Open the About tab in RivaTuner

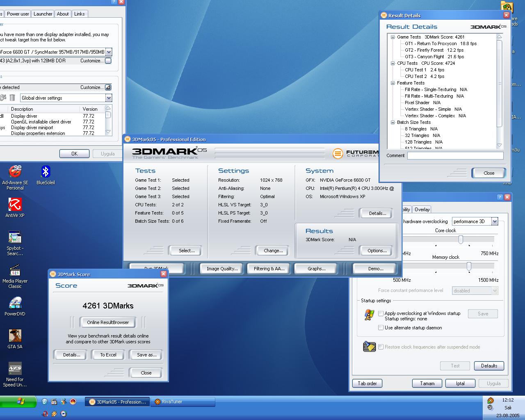[63, 14]
